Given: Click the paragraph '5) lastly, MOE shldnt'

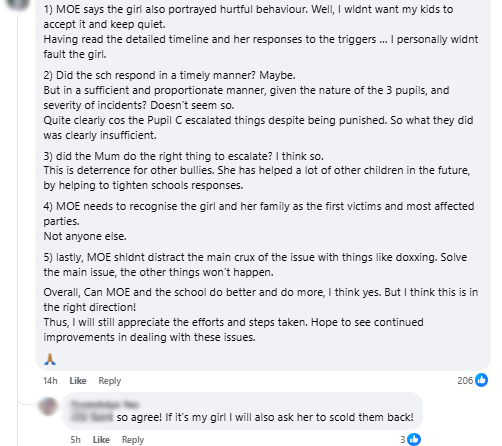Looking at the screenshot, I should 255,265.
